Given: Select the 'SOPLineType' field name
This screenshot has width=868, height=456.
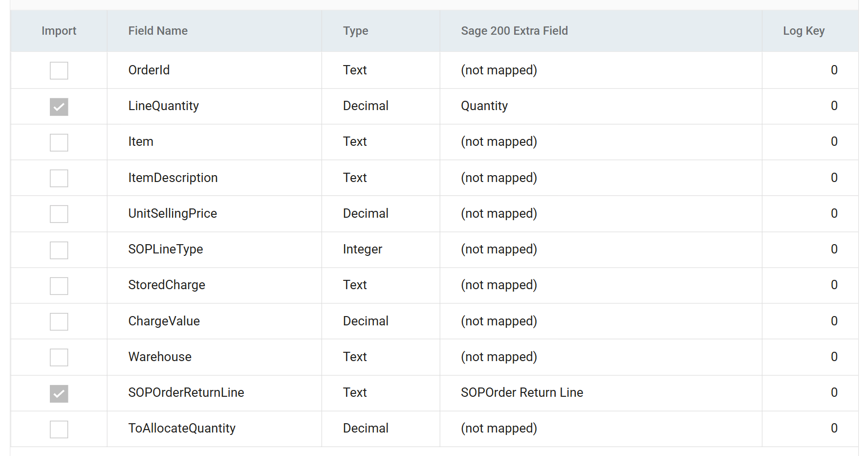Looking at the screenshot, I should [166, 250].
